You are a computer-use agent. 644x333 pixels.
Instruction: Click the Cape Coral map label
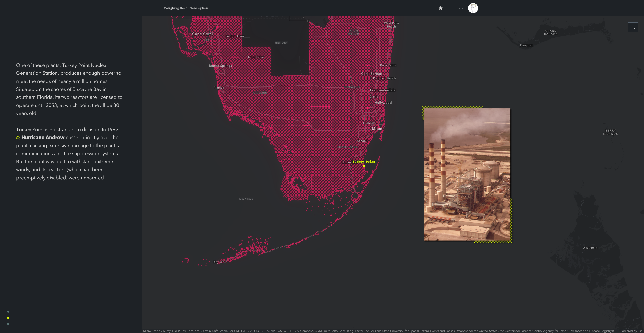[x=202, y=34]
